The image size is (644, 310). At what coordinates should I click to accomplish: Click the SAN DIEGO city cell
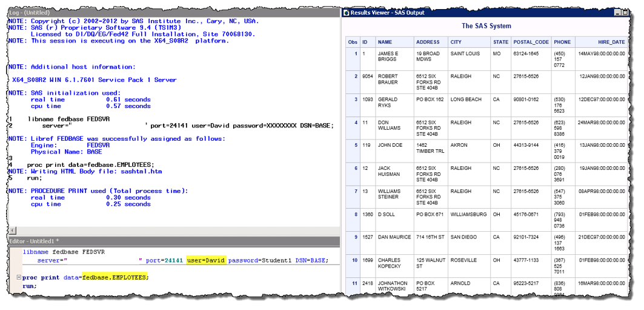click(x=465, y=237)
